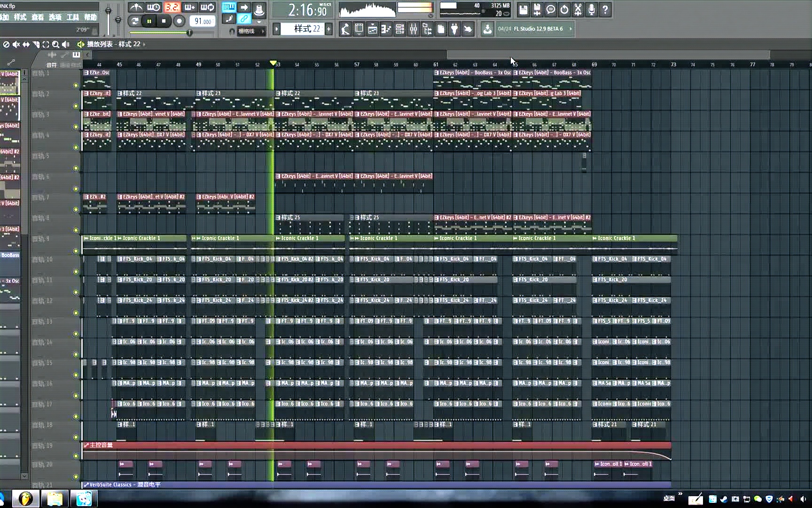
Task: Open the 查看 menu
Action: tap(38, 17)
